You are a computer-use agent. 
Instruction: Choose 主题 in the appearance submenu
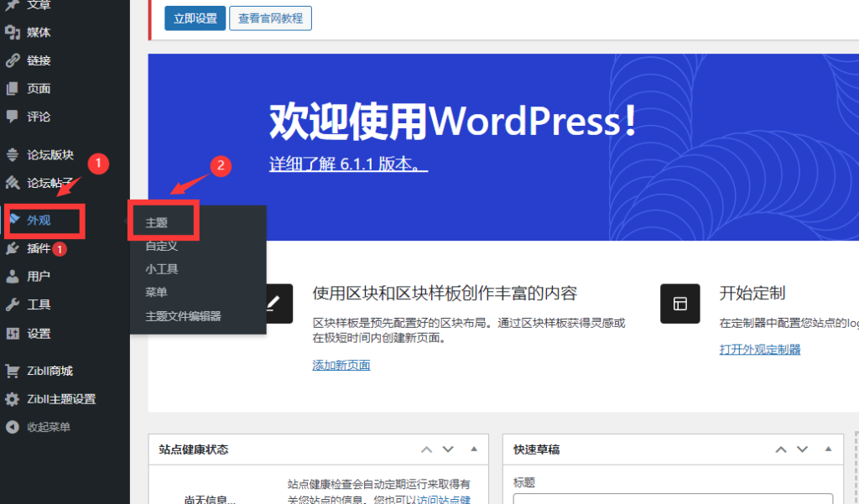156,223
